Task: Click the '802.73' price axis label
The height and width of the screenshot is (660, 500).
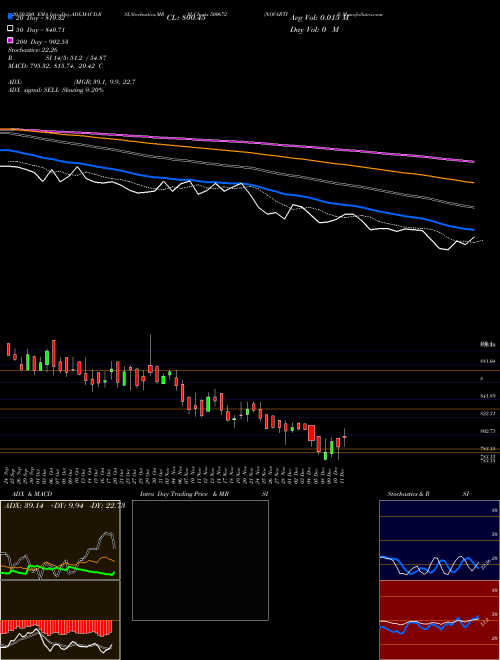Action: point(488,431)
